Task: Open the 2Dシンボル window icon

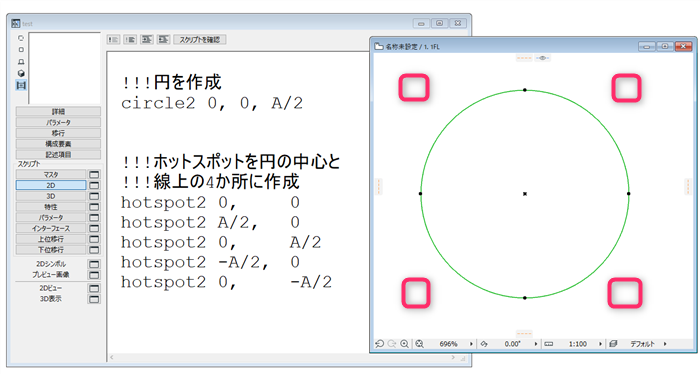Action: click(x=94, y=264)
